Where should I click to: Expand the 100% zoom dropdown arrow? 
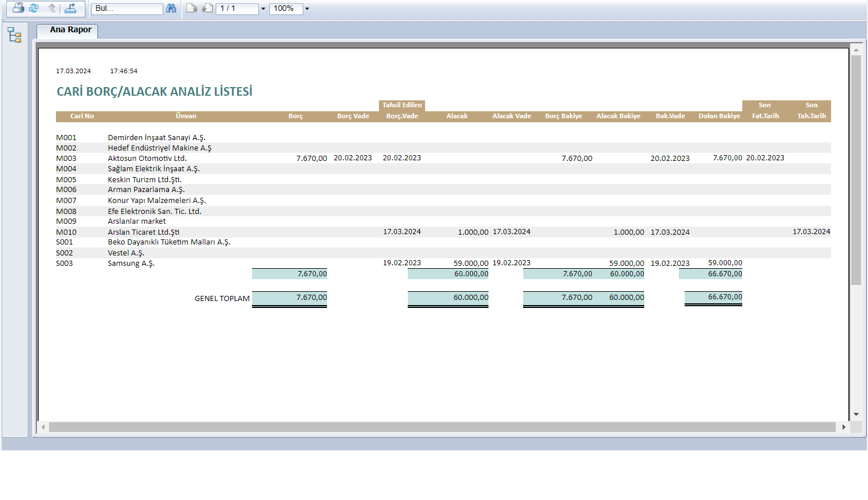[307, 9]
